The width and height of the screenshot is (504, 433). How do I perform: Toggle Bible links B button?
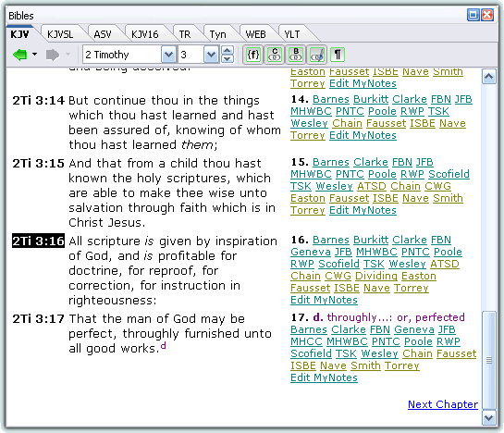click(296, 55)
